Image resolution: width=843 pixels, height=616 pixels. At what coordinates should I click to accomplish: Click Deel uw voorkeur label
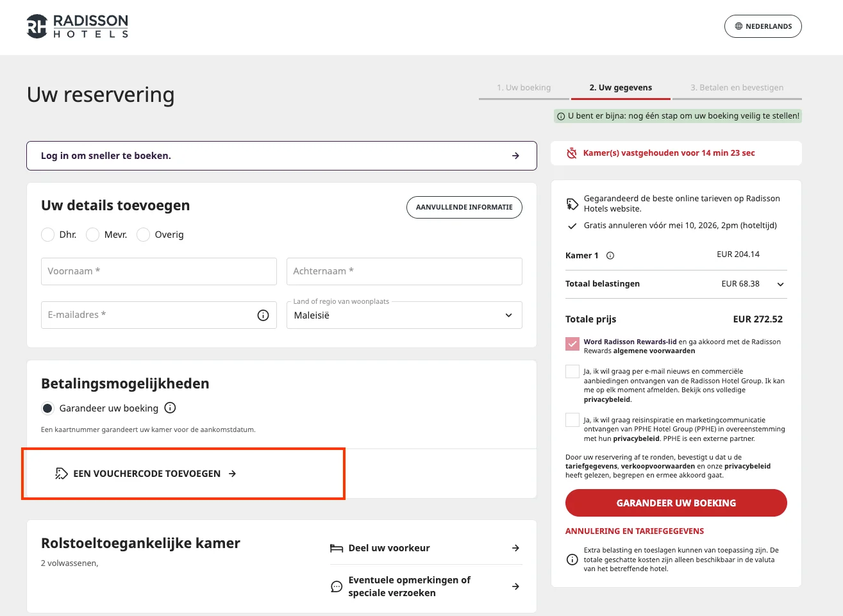tap(389, 548)
